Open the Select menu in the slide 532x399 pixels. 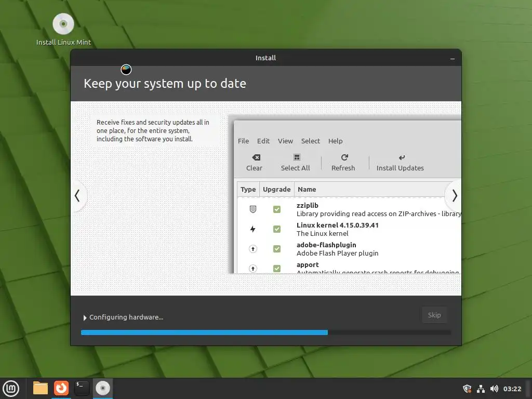pyautogui.click(x=311, y=141)
